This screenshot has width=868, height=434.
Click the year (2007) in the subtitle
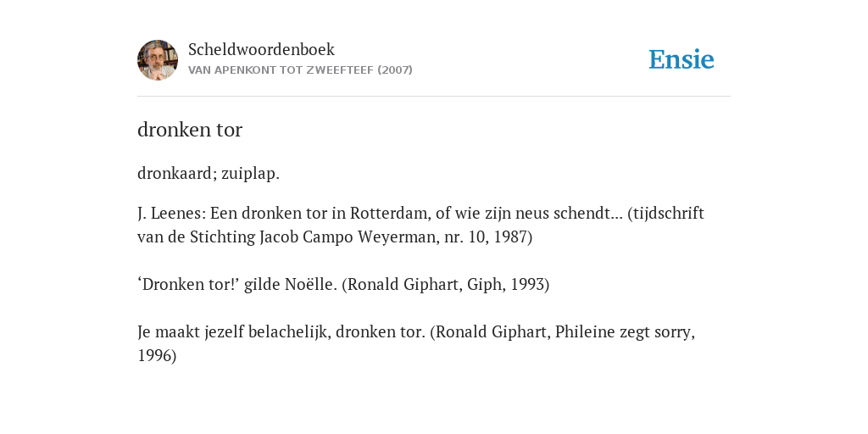pyautogui.click(x=395, y=70)
